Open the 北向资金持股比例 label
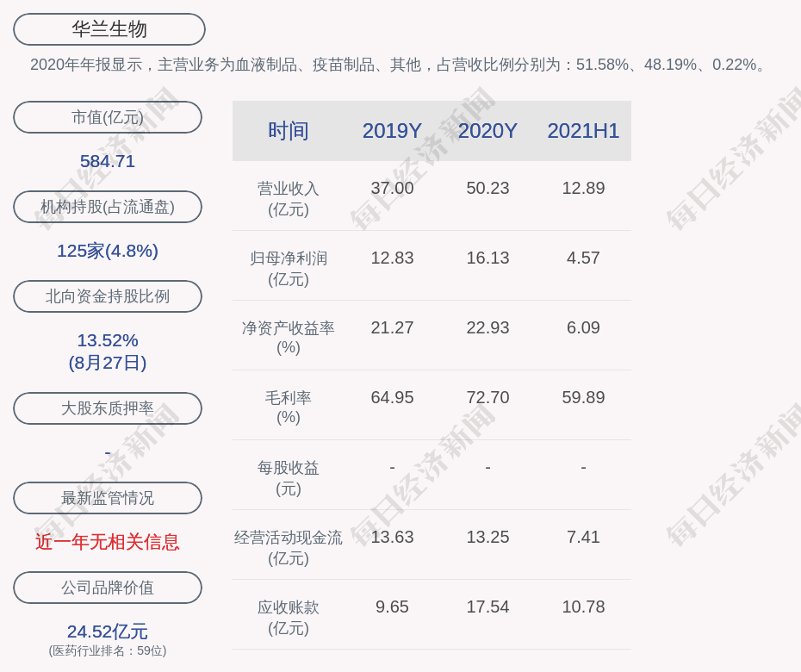This screenshot has width=801, height=672. (x=108, y=296)
